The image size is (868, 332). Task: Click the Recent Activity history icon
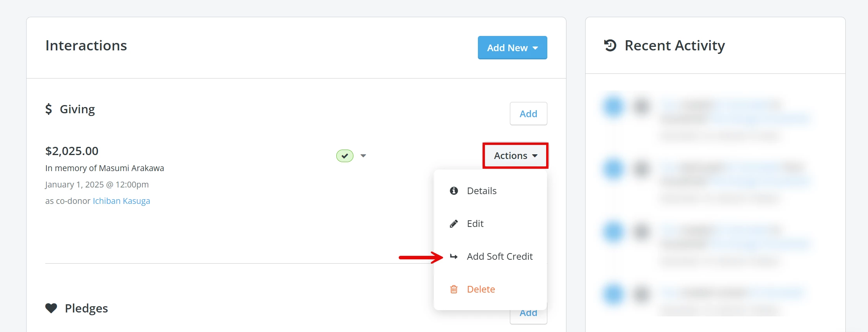(x=609, y=46)
